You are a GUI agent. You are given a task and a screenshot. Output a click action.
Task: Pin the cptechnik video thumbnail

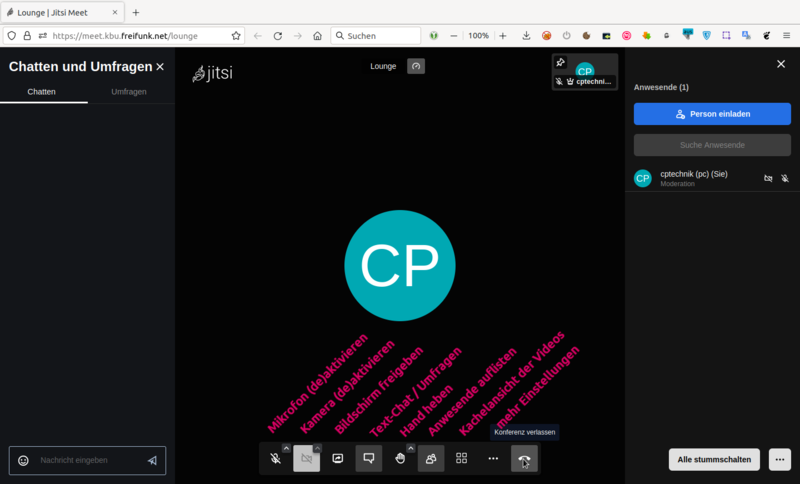(560, 62)
